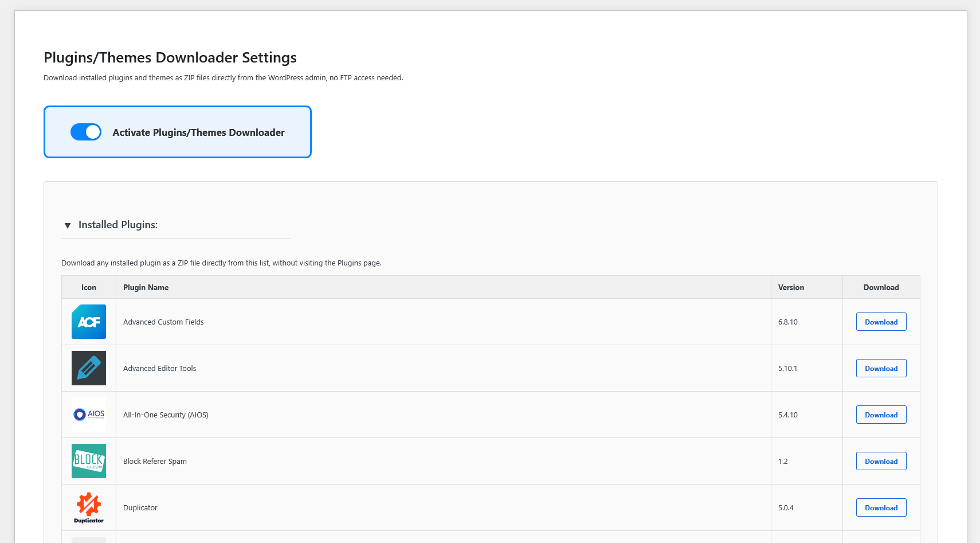Click the Icon column header
Image resolution: width=980 pixels, height=543 pixels.
89,287
